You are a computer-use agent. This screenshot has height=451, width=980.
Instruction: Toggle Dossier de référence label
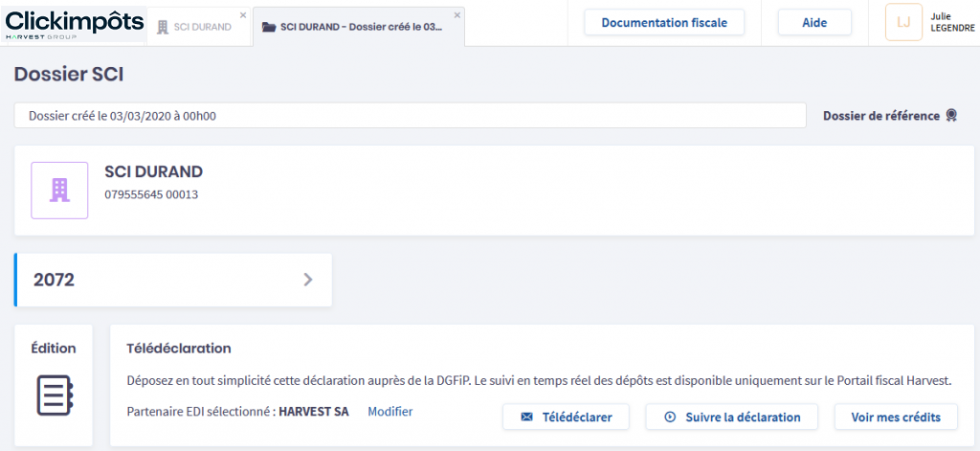point(880,116)
